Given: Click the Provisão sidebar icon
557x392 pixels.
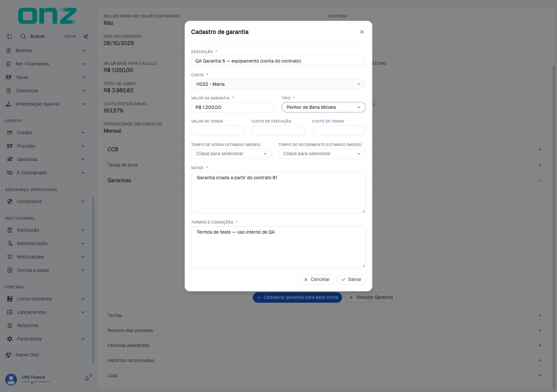Looking at the screenshot, I should click(10, 146).
